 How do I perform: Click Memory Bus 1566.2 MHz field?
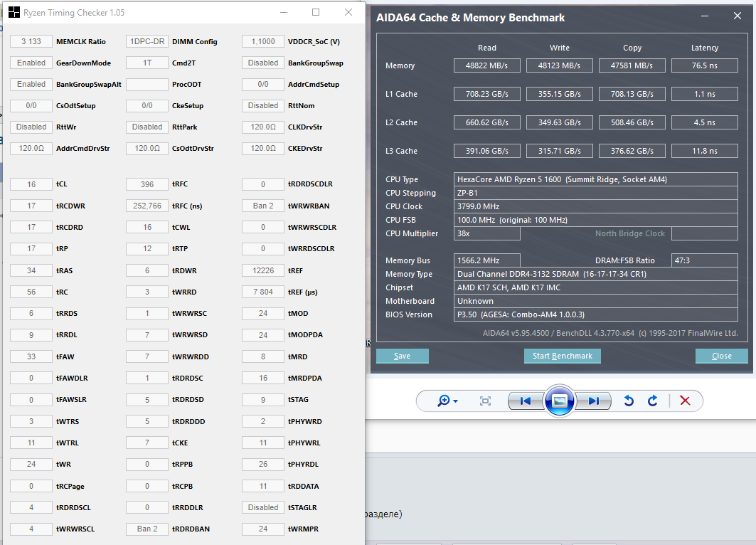coord(487,260)
